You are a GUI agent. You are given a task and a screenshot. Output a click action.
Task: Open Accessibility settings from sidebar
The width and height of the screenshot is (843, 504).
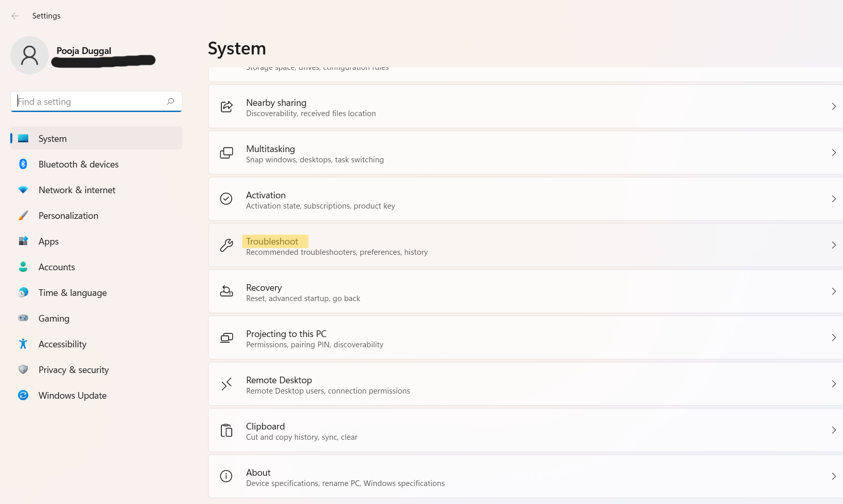(62, 344)
